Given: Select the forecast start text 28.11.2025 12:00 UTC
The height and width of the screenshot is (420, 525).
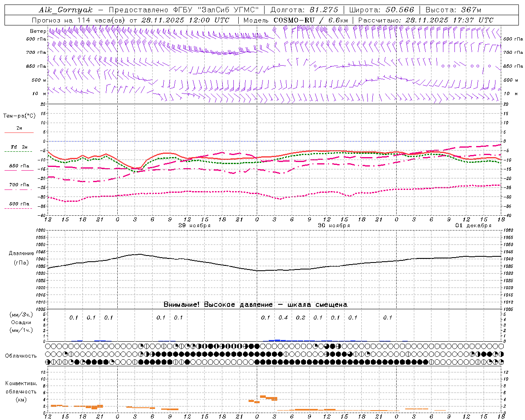Looking at the screenshot, I should pos(185,20).
